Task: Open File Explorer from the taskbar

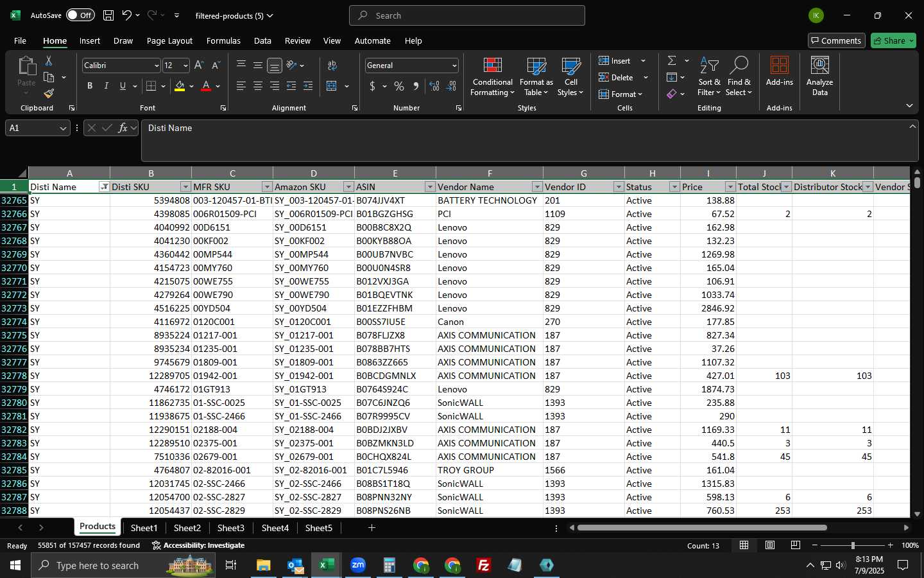Action: [264, 565]
